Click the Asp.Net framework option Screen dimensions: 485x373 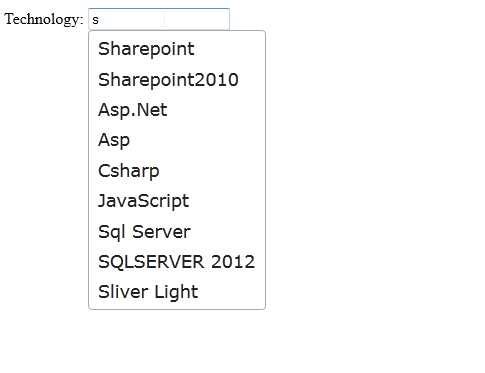(x=177, y=110)
